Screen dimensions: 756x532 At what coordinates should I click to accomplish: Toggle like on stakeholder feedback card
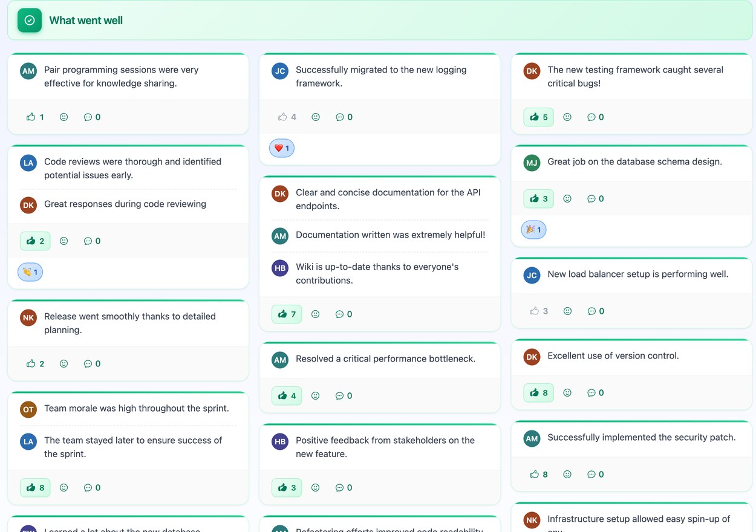coord(287,488)
